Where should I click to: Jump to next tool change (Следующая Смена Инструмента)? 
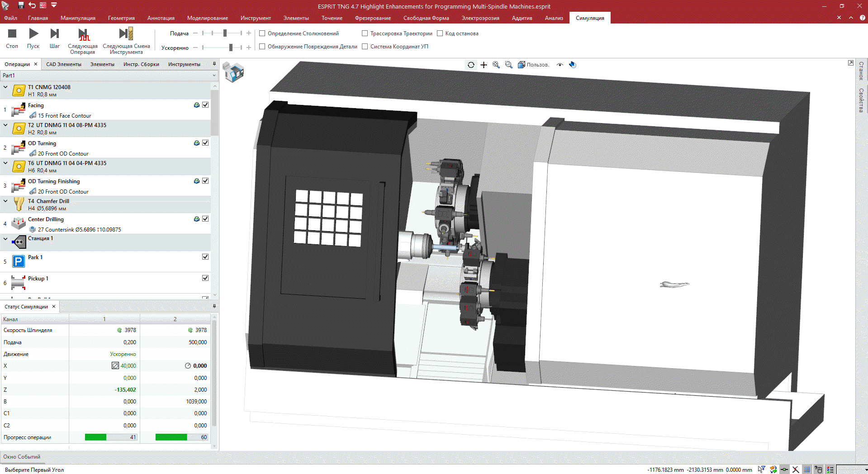point(126,34)
